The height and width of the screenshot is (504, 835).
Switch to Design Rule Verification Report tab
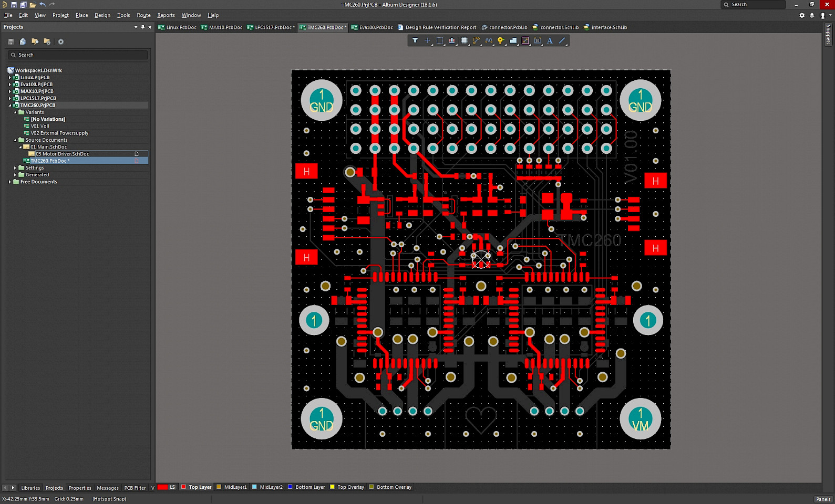pos(437,27)
